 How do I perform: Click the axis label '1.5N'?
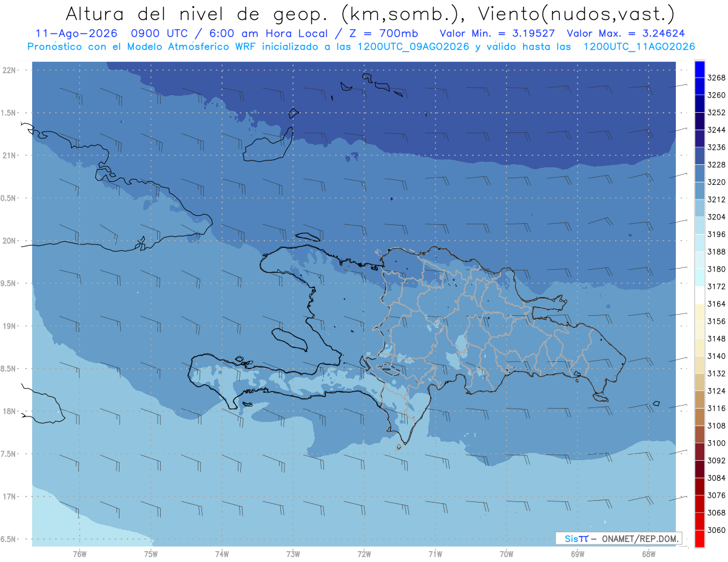[8, 113]
